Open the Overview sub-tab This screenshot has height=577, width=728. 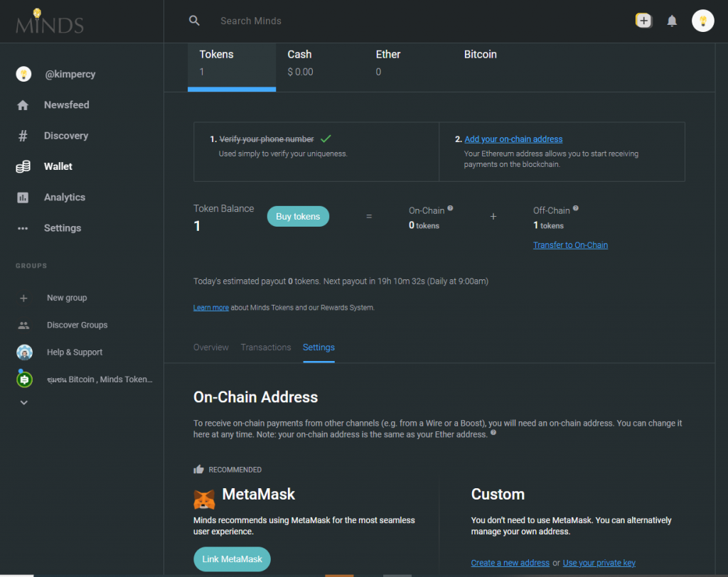tap(210, 347)
